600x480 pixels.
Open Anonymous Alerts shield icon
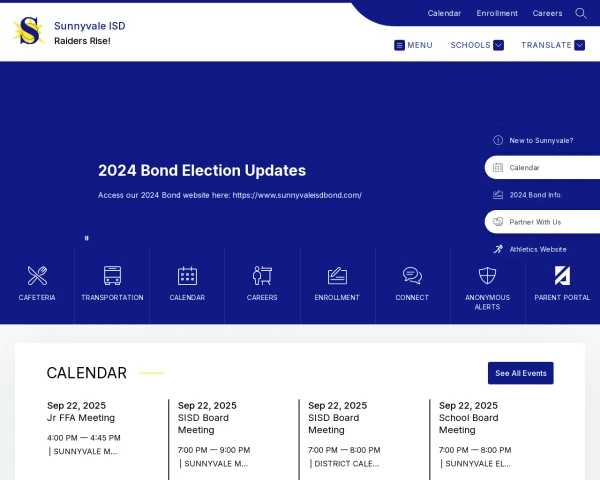pos(487,275)
